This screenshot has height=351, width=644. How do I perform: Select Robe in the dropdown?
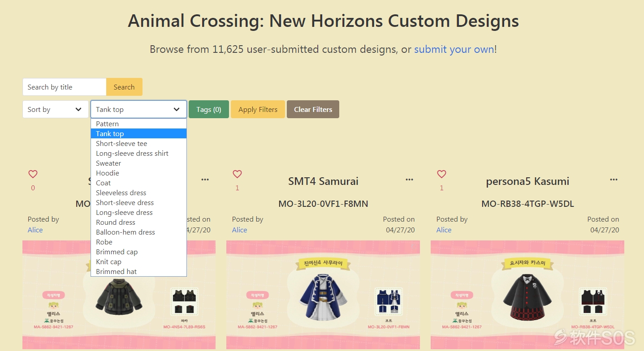(138, 242)
